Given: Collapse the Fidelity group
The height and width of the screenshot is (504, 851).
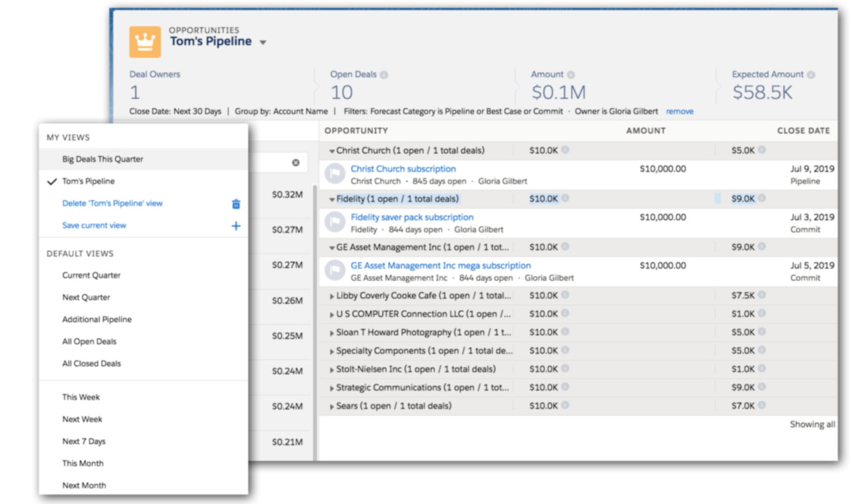Looking at the screenshot, I should click(x=332, y=200).
